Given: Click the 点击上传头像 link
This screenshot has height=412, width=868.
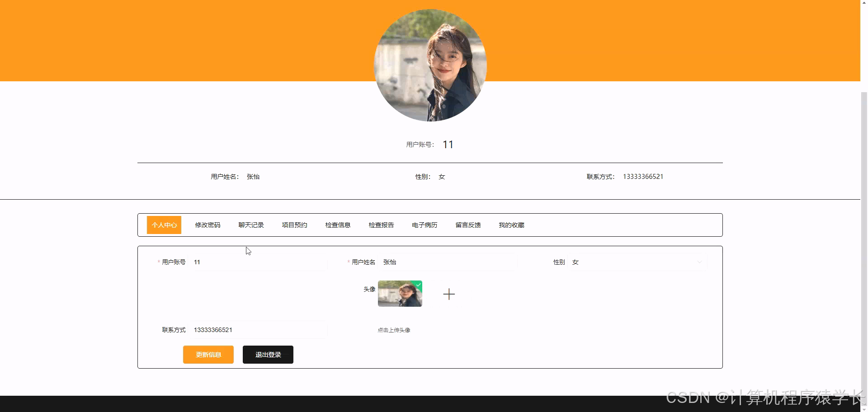Looking at the screenshot, I should click(394, 330).
